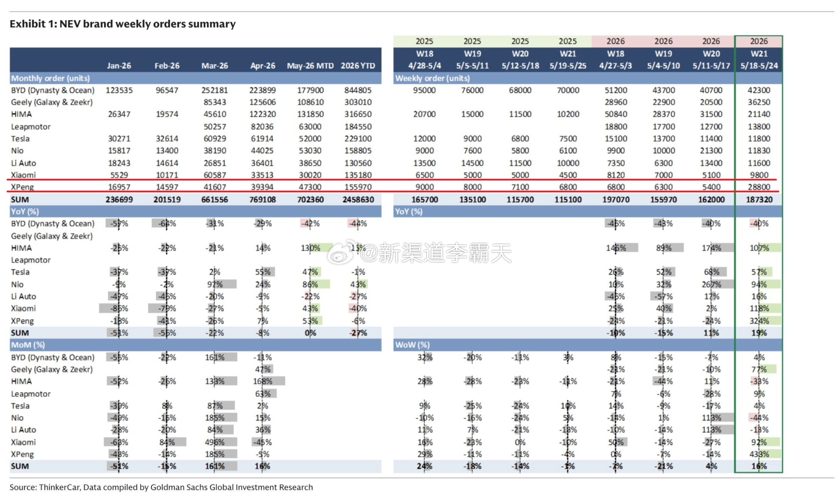Click the "SUM" label in the MoM section
This screenshot has width=840, height=504.
pyautogui.click(x=20, y=466)
